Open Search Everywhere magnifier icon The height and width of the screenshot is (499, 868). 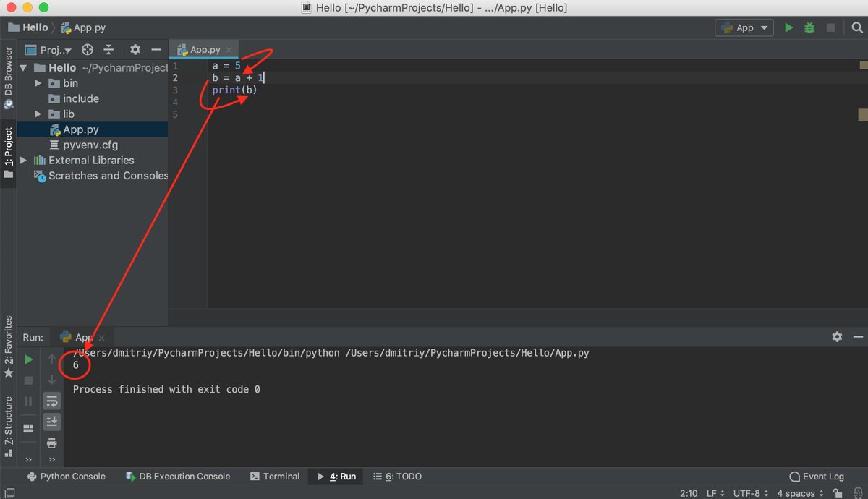(x=857, y=27)
